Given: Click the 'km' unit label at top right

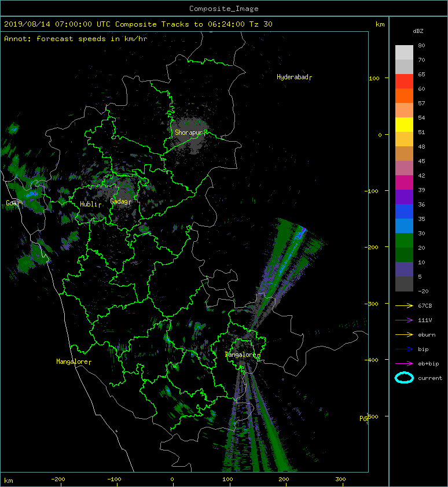Looking at the screenshot, I should (x=380, y=24).
